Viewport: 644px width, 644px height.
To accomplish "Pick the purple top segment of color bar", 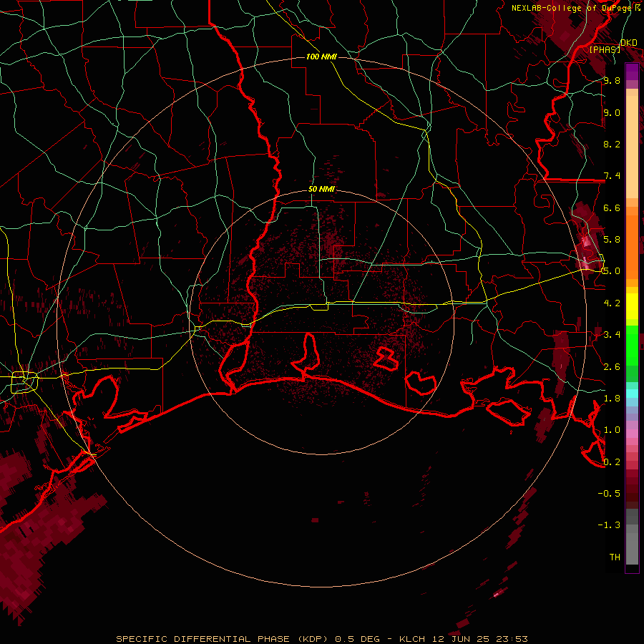I will [x=632, y=72].
